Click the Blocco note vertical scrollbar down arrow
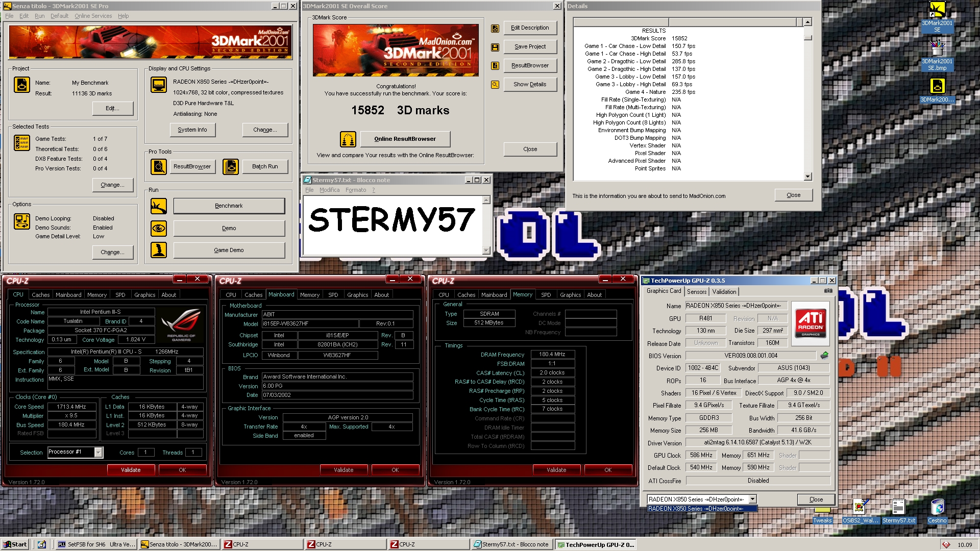 [486, 251]
